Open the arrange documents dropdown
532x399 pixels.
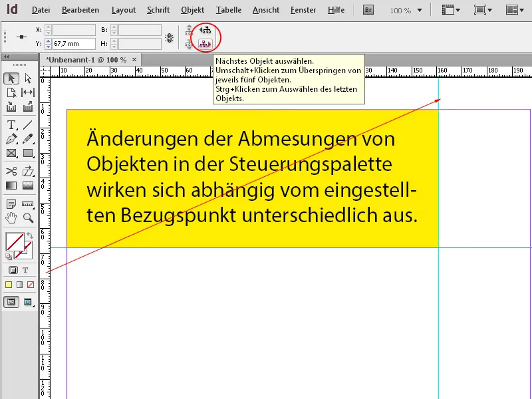(x=515, y=10)
